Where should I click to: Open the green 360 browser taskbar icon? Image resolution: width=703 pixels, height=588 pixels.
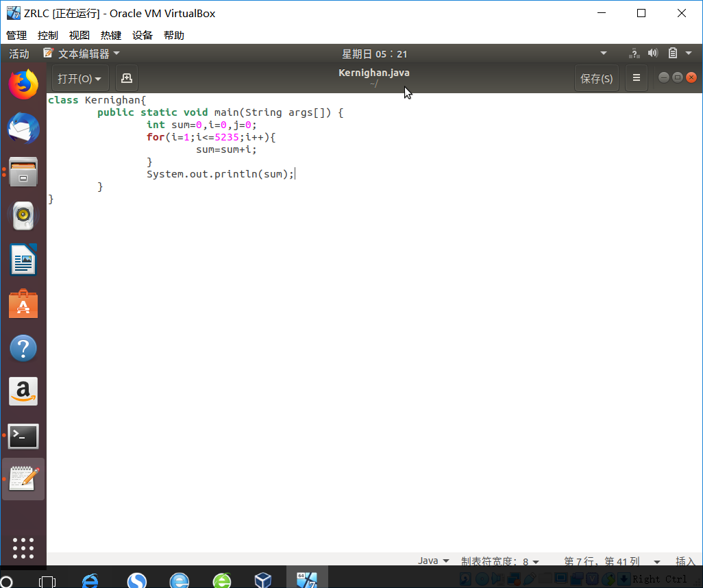click(222, 580)
